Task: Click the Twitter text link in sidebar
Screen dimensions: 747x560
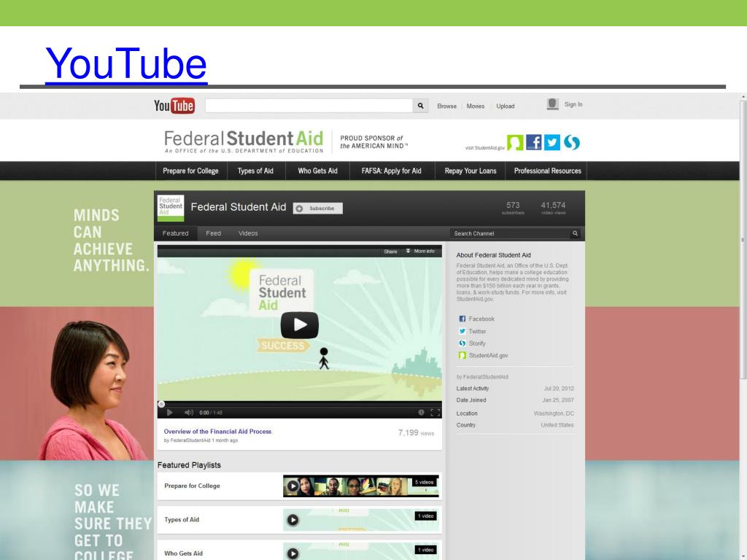Action: (477, 332)
